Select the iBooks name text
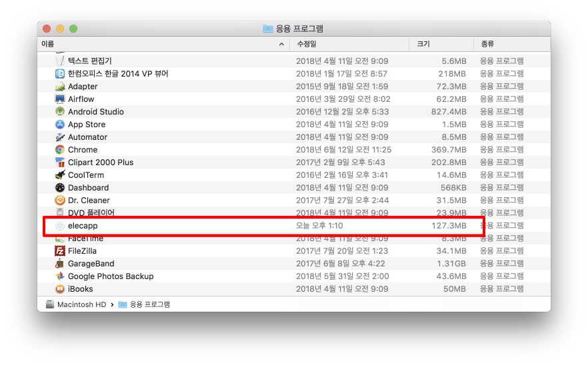 (80, 289)
